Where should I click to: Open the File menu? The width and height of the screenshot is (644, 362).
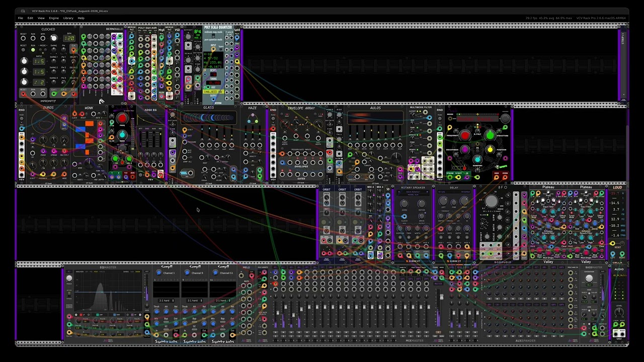[21, 18]
